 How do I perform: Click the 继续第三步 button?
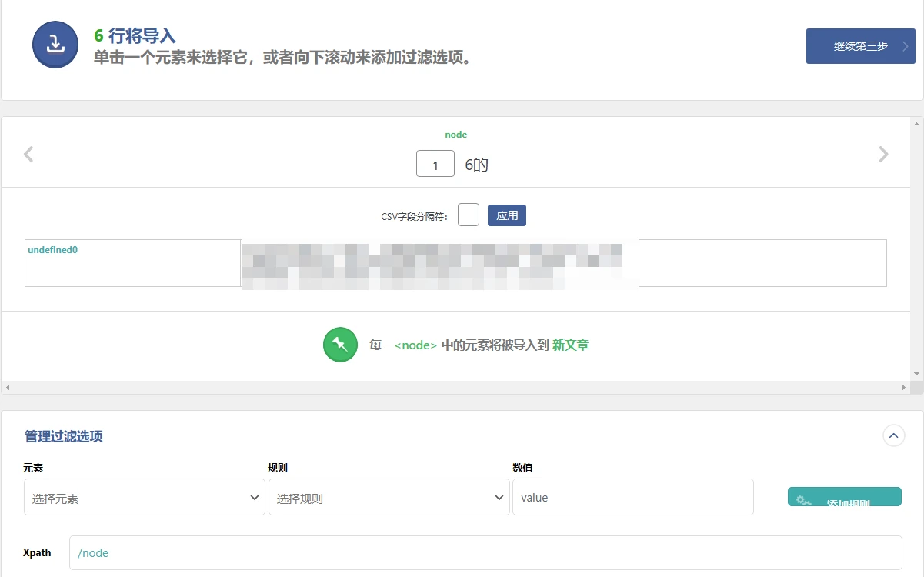click(860, 45)
